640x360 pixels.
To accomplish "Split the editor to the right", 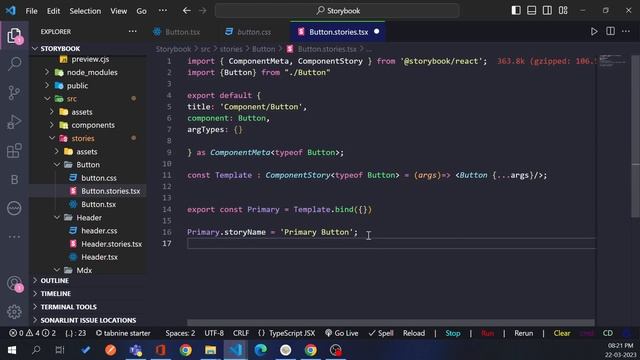I will [610, 31].
